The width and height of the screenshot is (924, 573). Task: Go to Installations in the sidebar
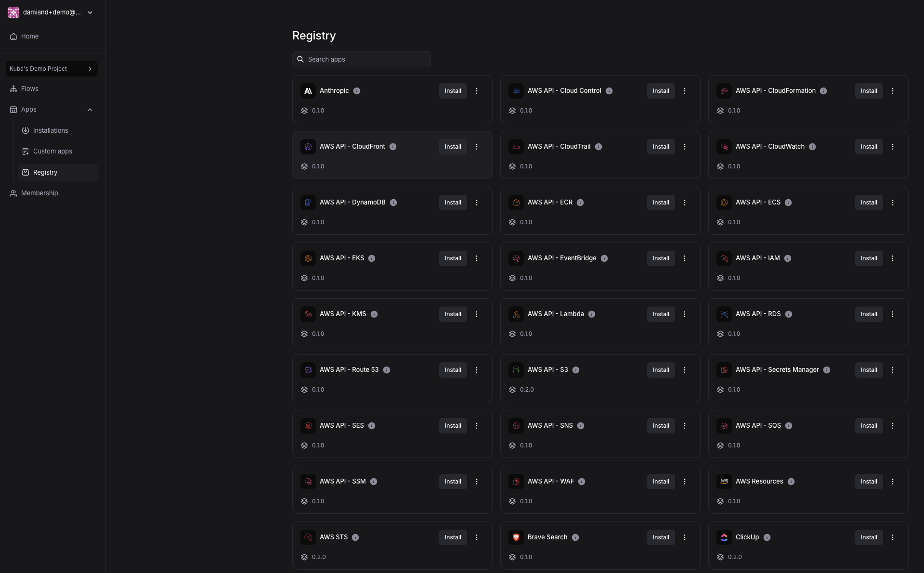pos(51,130)
